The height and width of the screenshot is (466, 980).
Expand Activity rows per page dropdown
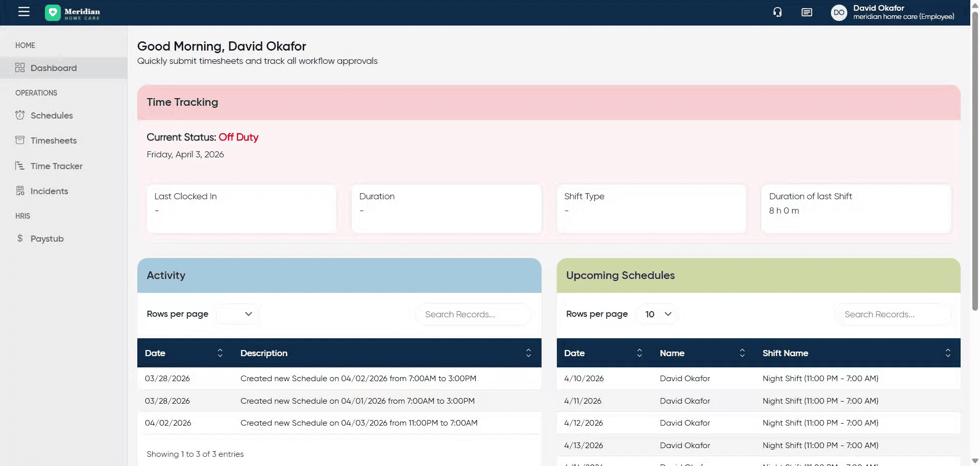238,314
